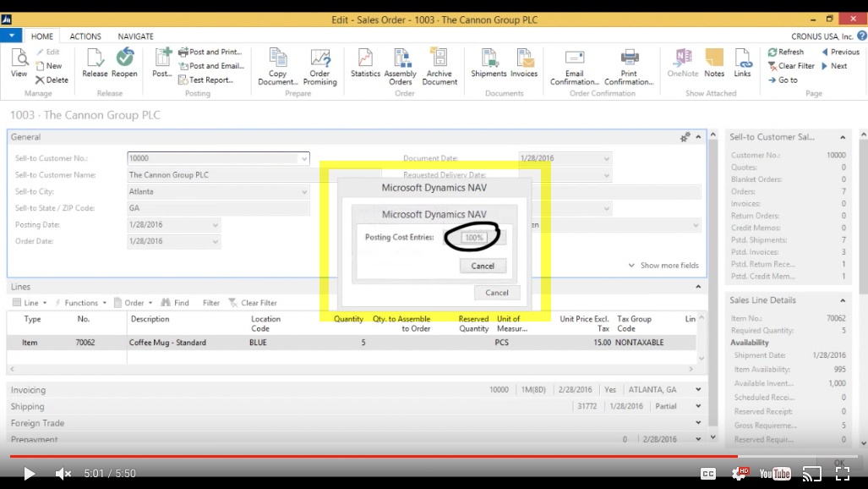Open the Line menu in Lines
Image resolution: width=868 pixels, height=489 pixels.
coord(30,303)
